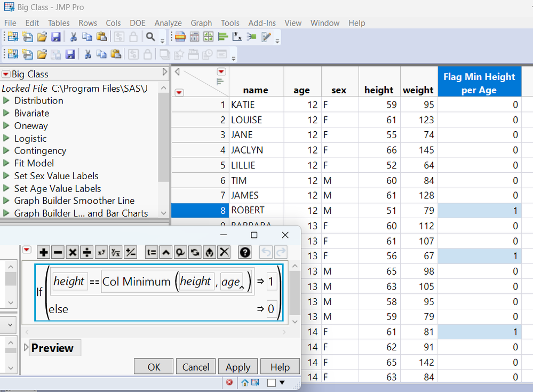The height and width of the screenshot is (392, 533).
Task: Open the formula editor red triangle menu
Action: pyautogui.click(x=27, y=250)
